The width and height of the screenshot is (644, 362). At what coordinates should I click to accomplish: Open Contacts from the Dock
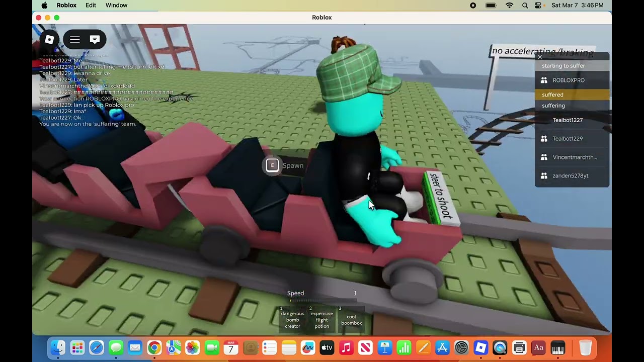pyautogui.click(x=250, y=347)
